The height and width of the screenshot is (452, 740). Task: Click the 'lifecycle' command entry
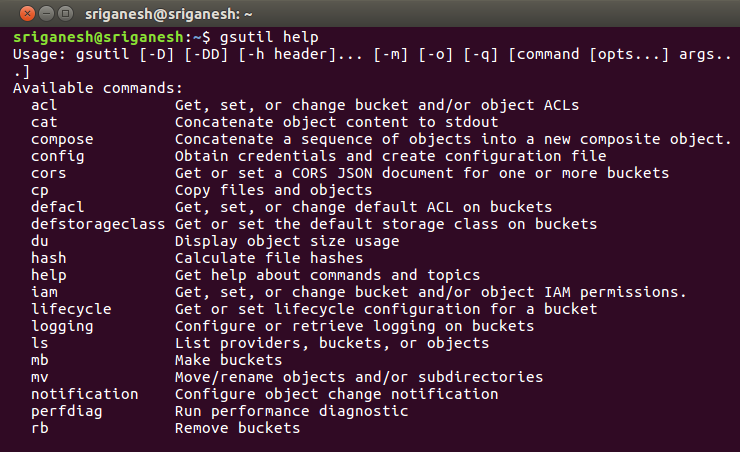tap(71, 309)
